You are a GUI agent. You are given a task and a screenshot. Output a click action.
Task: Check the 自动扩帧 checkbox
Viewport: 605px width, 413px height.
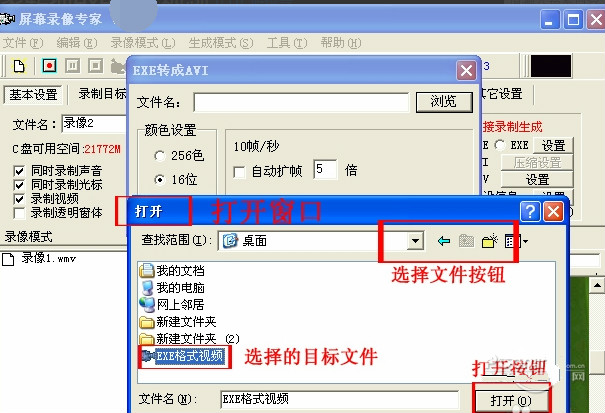coord(239,172)
